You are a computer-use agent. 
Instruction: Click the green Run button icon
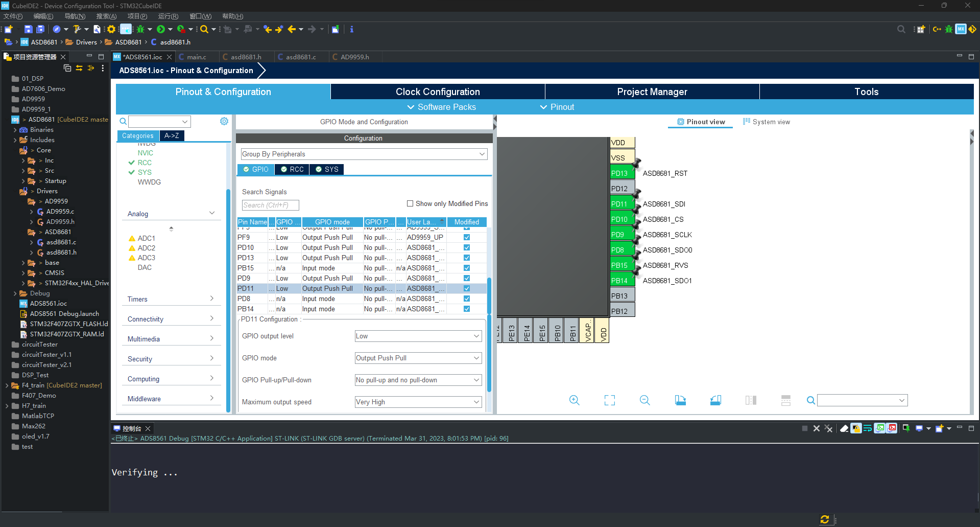[161, 29]
